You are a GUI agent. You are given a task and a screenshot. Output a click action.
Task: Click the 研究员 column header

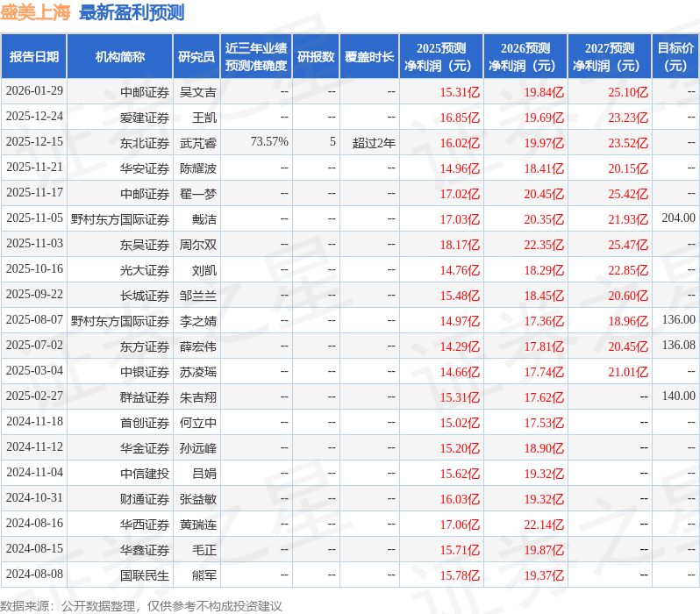pyautogui.click(x=196, y=57)
